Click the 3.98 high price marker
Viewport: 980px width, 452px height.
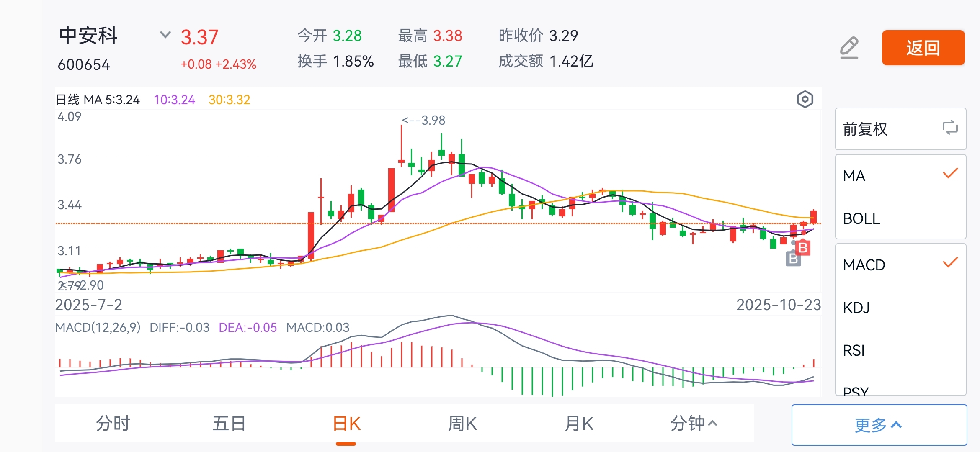click(423, 121)
